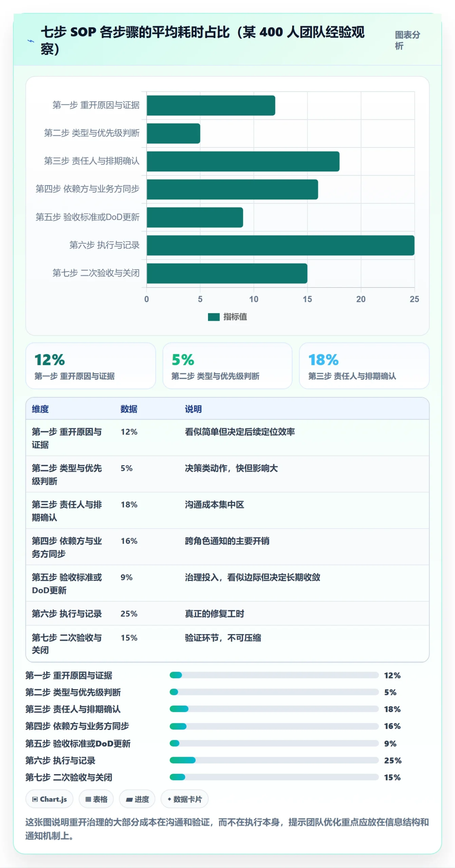Click the 说明 column header
455x868 pixels.
pos(193,409)
